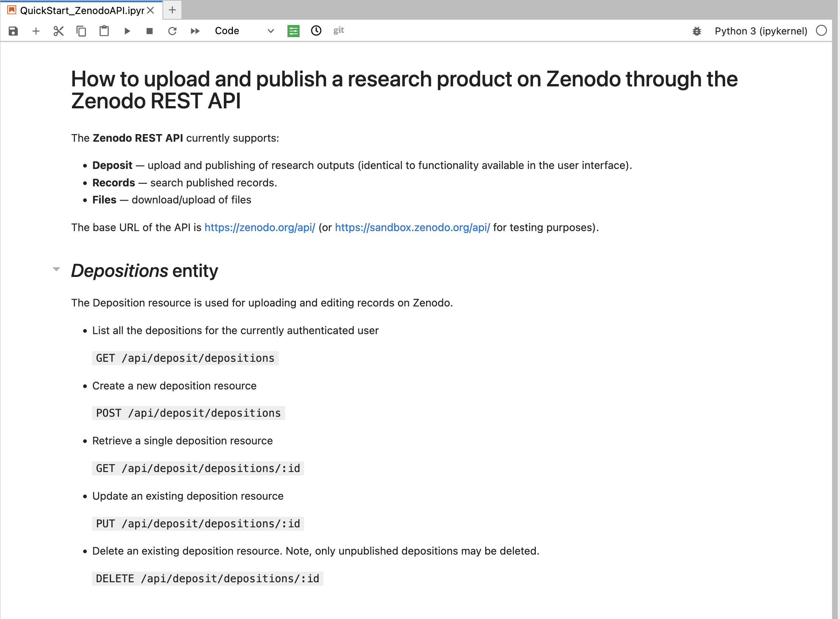840x619 pixels.
Task: Open the cell type dropdown showing Code
Action: 244,31
